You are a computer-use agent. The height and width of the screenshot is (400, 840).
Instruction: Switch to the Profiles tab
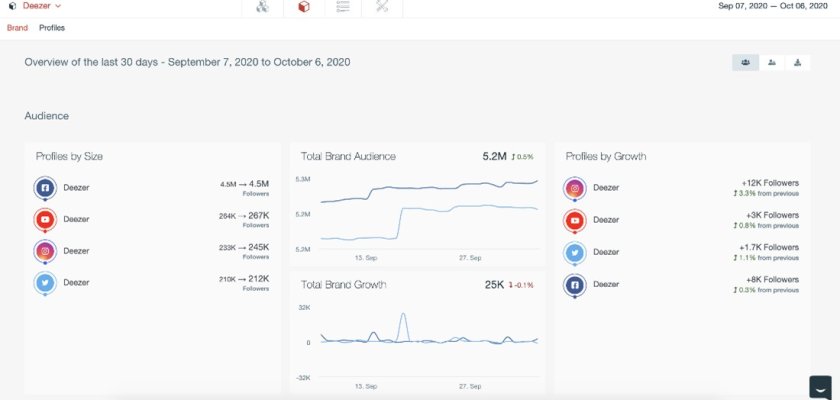tap(52, 27)
